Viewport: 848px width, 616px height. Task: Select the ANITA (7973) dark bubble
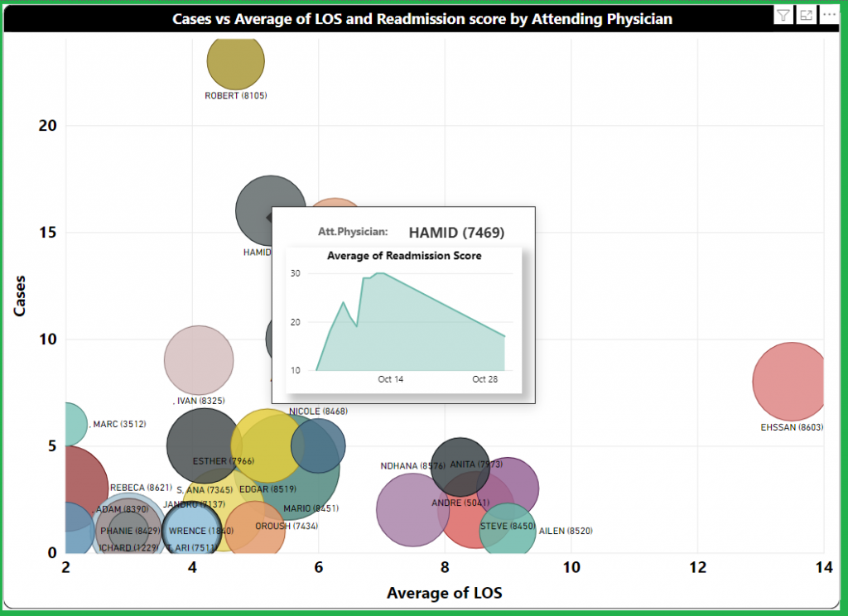(460, 466)
